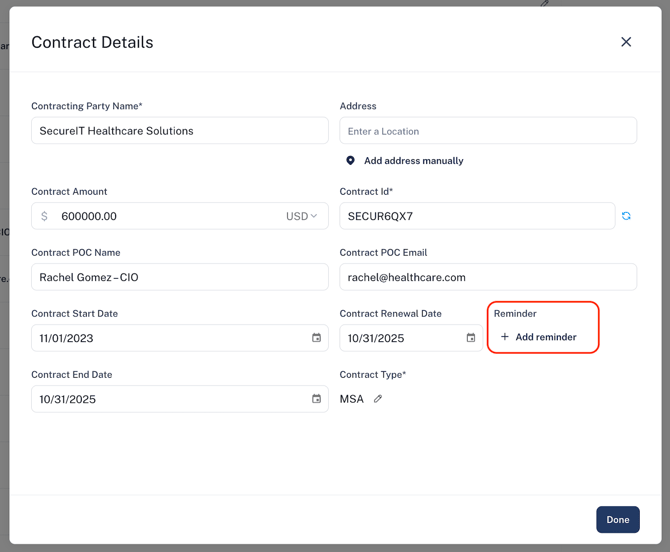Click the dollar sign in Contract Amount
The height and width of the screenshot is (552, 670).
(x=44, y=216)
